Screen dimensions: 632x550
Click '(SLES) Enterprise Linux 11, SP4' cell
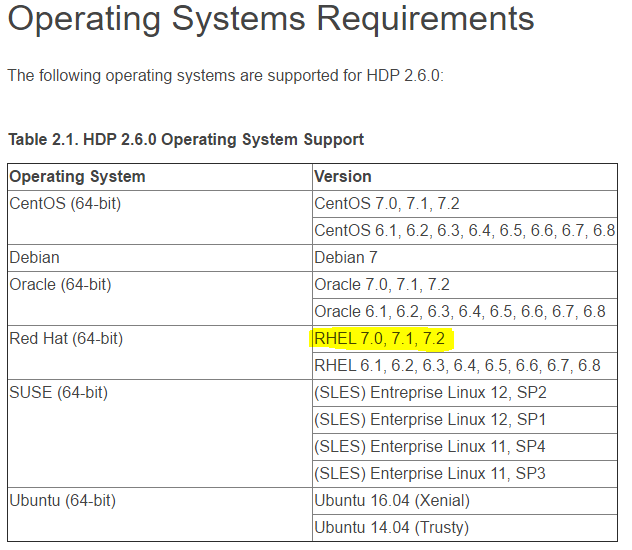point(465,447)
